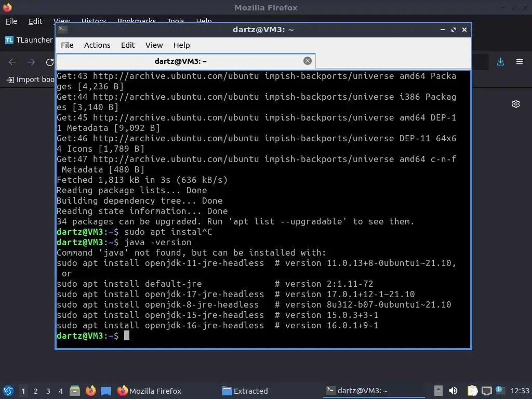Click 'Command 'java' not found' line
The width and height of the screenshot is (532, 399).
(x=191, y=253)
